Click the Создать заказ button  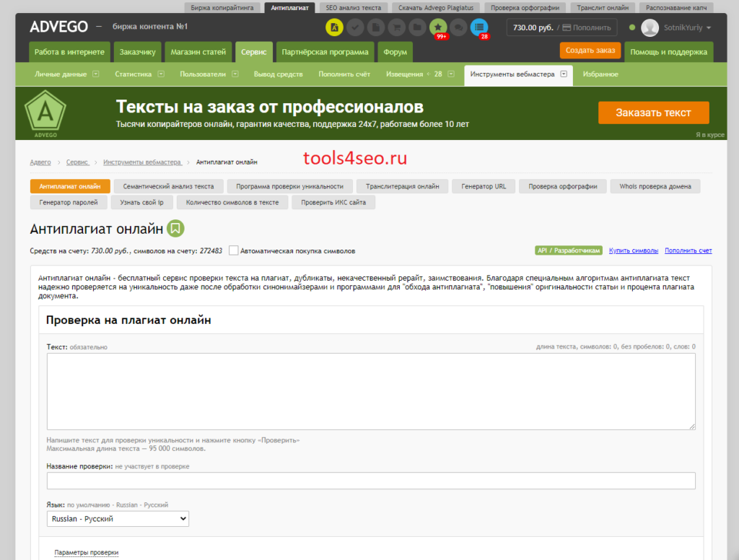[590, 51]
